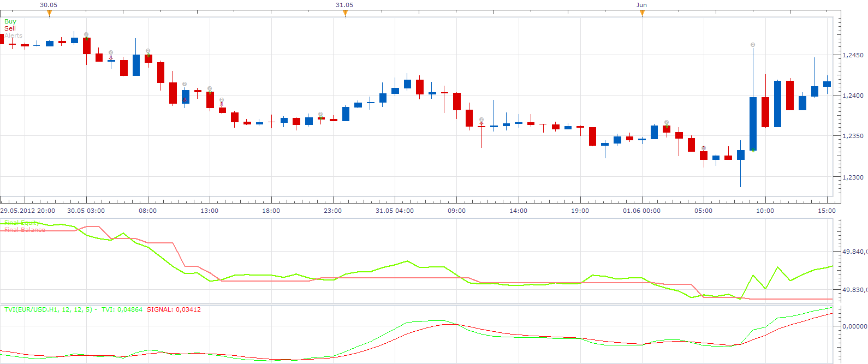Click the 1,2350 price axis label

point(853,136)
